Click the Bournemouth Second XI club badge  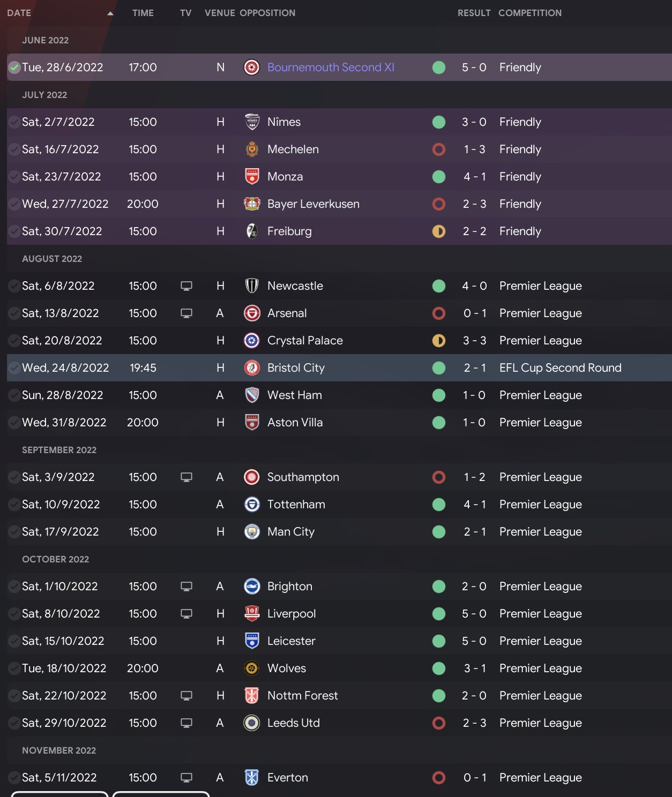[252, 67]
